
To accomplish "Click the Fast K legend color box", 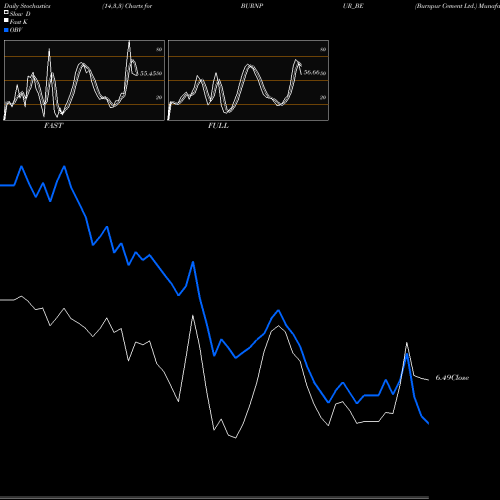I will point(6,20).
